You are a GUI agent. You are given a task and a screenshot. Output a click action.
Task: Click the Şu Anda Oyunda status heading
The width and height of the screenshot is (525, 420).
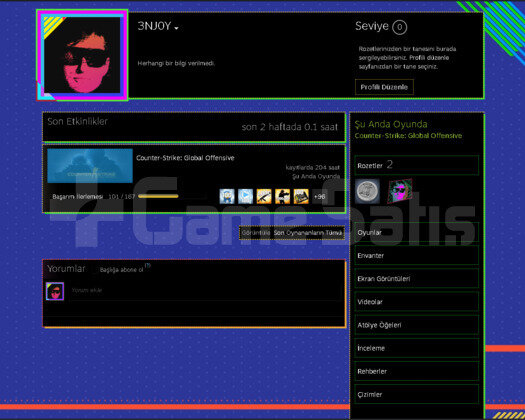[x=391, y=124]
